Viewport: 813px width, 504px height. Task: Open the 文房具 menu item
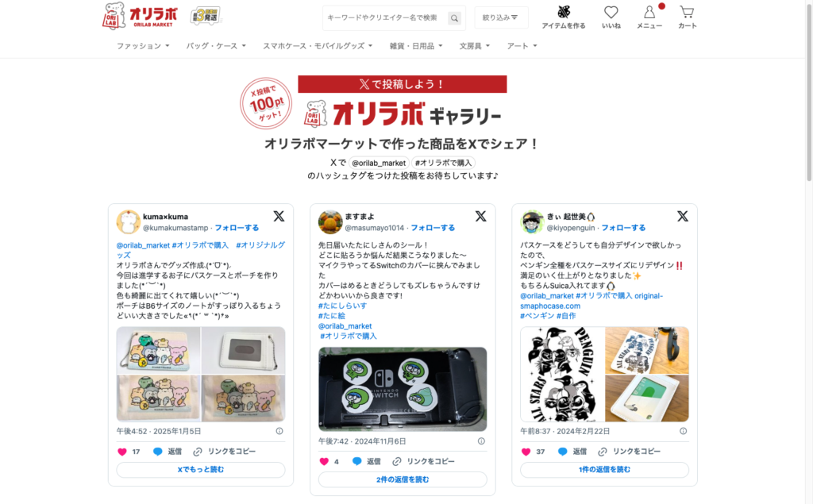click(x=475, y=46)
